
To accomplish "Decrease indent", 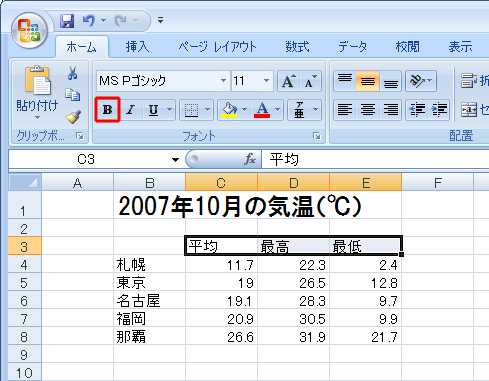I will coord(417,110).
